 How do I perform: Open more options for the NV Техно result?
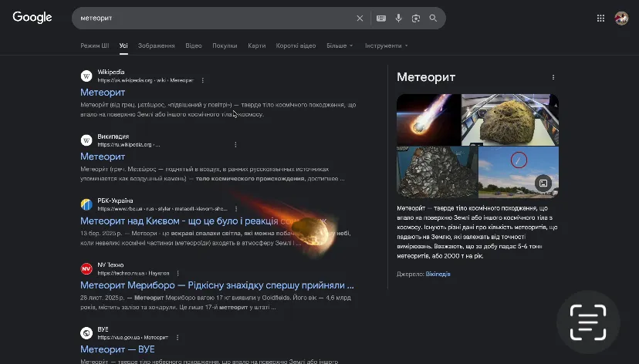tap(177, 273)
